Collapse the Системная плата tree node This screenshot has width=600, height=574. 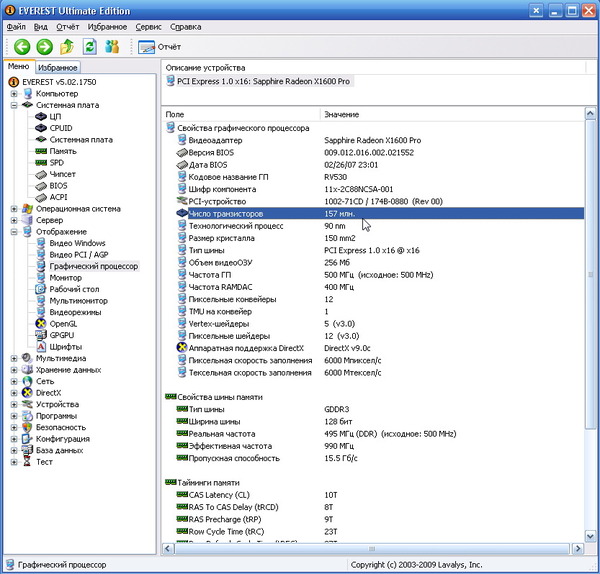14,105
